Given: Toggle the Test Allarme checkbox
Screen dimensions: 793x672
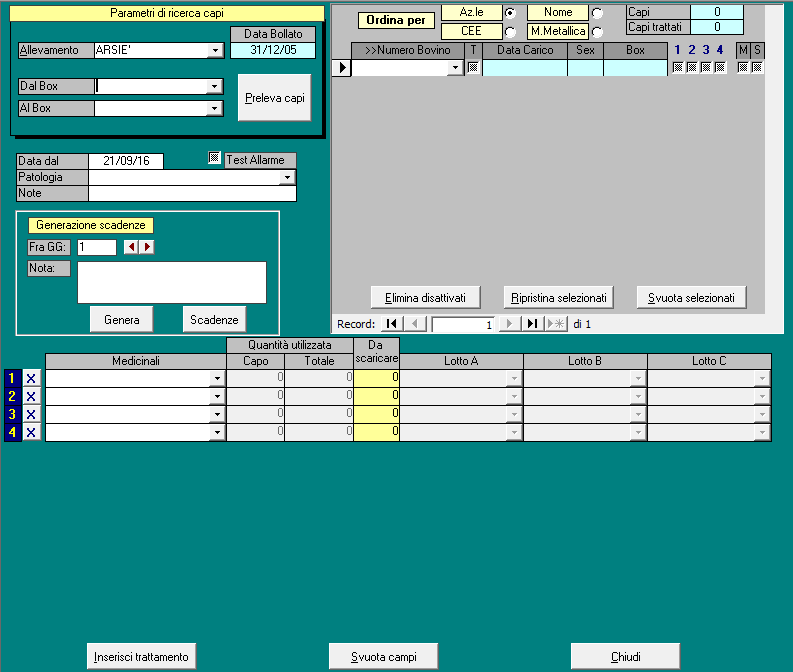Looking at the screenshot, I should [x=214, y=158].
